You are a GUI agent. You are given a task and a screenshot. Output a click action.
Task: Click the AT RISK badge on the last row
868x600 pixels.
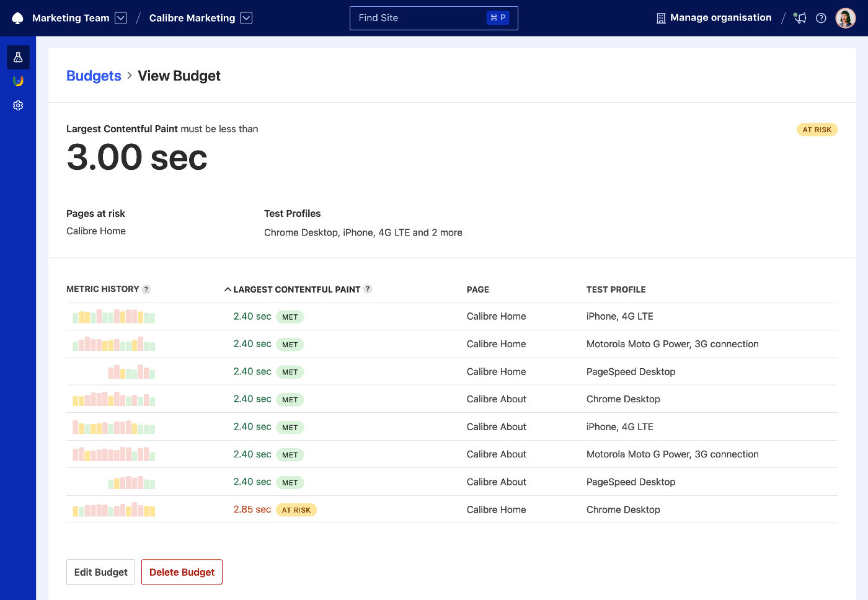[x=296, y=510]
